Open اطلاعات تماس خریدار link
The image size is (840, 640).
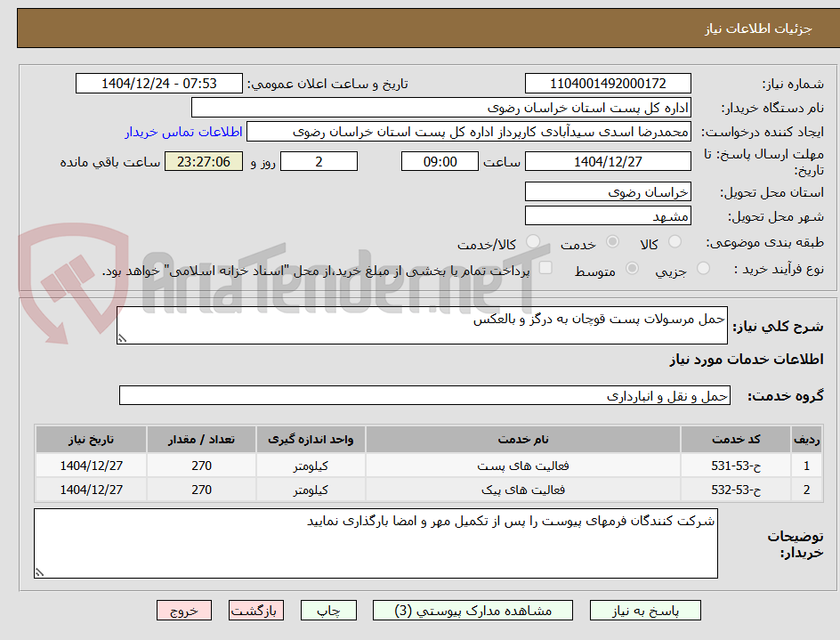click(x=183, y=132)
